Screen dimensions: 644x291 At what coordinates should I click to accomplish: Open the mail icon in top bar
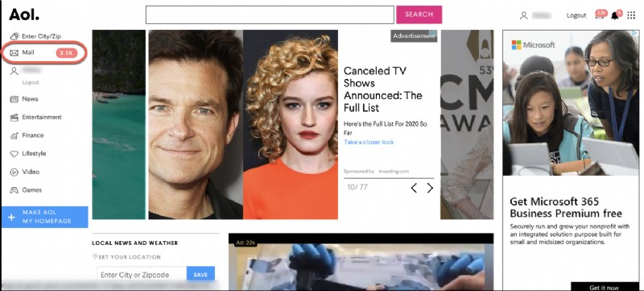click(x=601, y=15)
